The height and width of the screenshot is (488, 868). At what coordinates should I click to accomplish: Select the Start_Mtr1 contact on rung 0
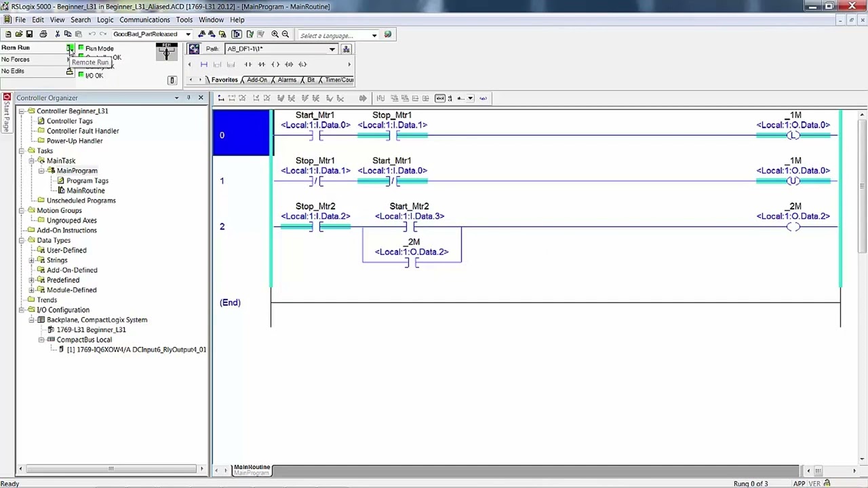click(x=315, y=136)
